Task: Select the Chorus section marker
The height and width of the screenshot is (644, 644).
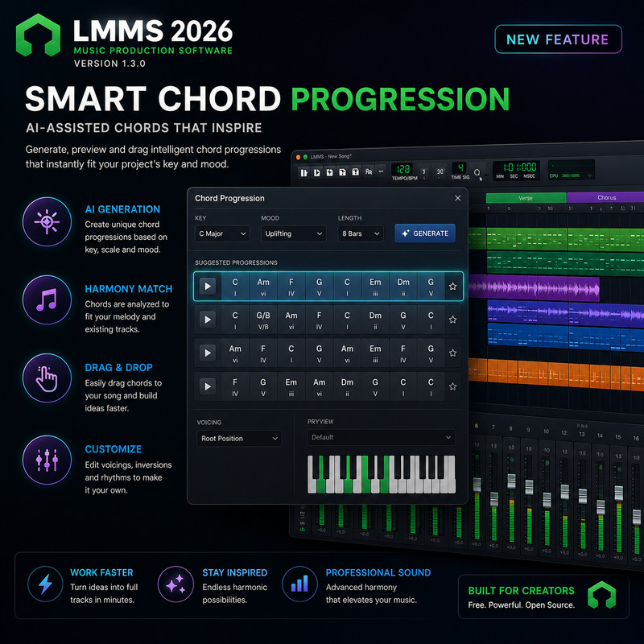Action: pyautogui.click(x=606, y=197)
